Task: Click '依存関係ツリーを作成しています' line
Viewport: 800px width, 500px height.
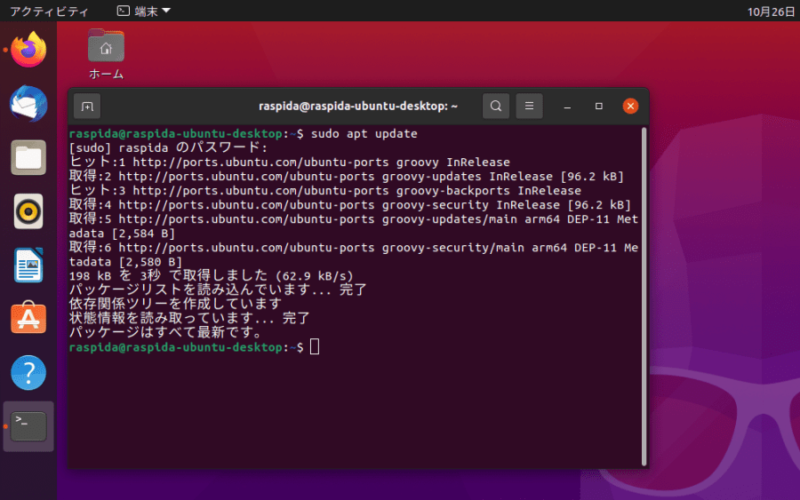Action: click(x=176, y=304)
